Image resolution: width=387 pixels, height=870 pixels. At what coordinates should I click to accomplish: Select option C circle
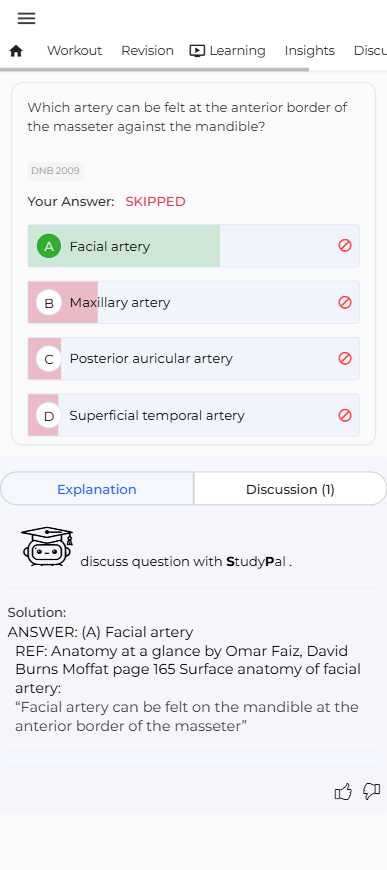tap(49, 359)
